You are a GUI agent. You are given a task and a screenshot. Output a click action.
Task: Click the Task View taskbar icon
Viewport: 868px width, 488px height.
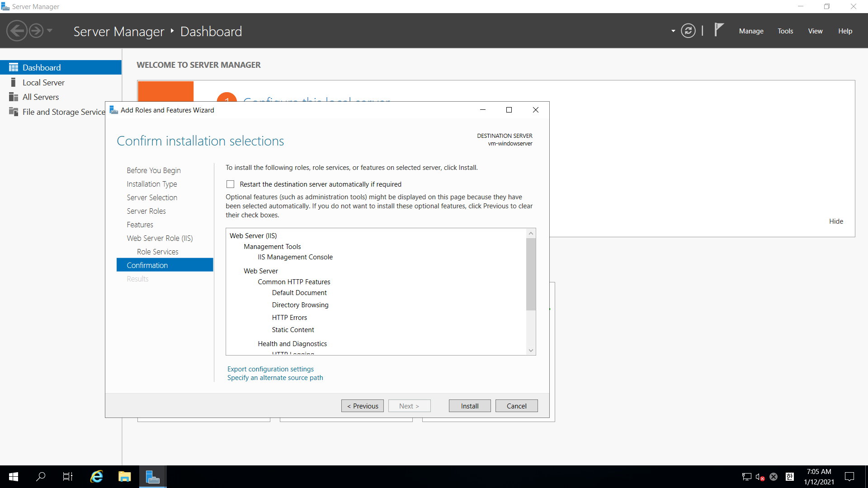[x=68, y=476]
